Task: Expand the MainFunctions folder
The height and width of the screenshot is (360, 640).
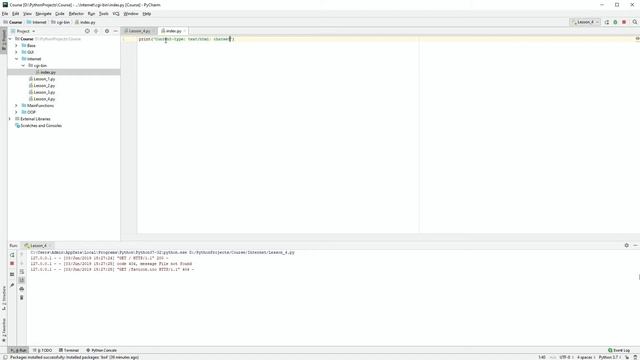Action: [16, 106]
